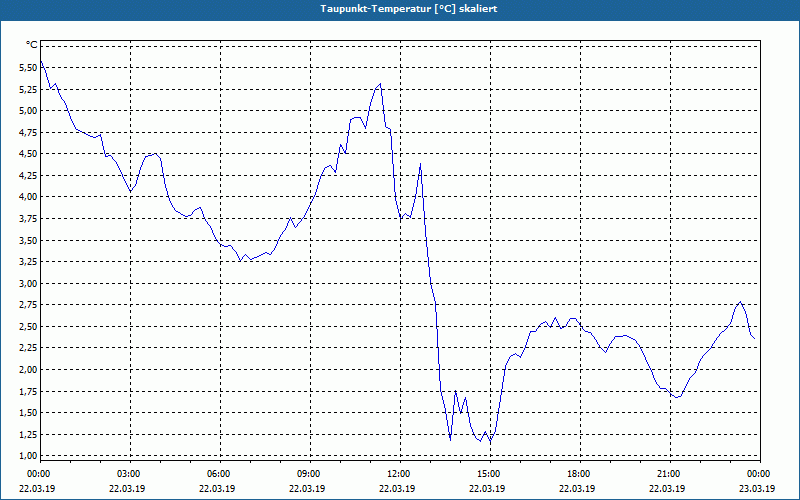Click the 22.03.19 date under 06:00
This screenshot has width=800, height=500.
pos(217,488)
